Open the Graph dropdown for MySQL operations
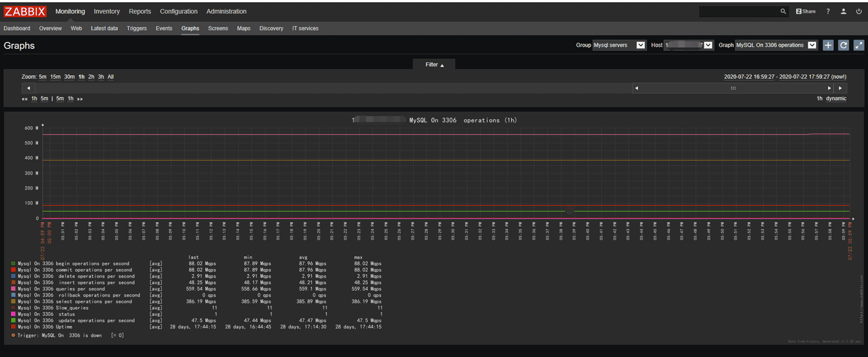 776,45
